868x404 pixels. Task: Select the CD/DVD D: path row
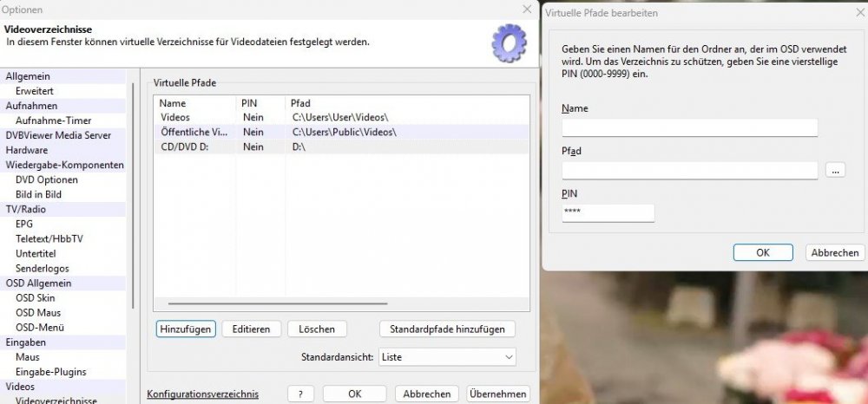[x=341, y=147]
